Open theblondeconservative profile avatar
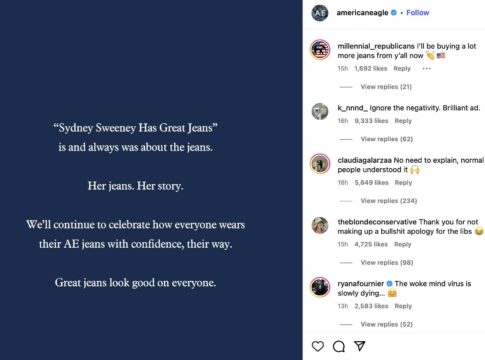 click(x=320, y=225)
